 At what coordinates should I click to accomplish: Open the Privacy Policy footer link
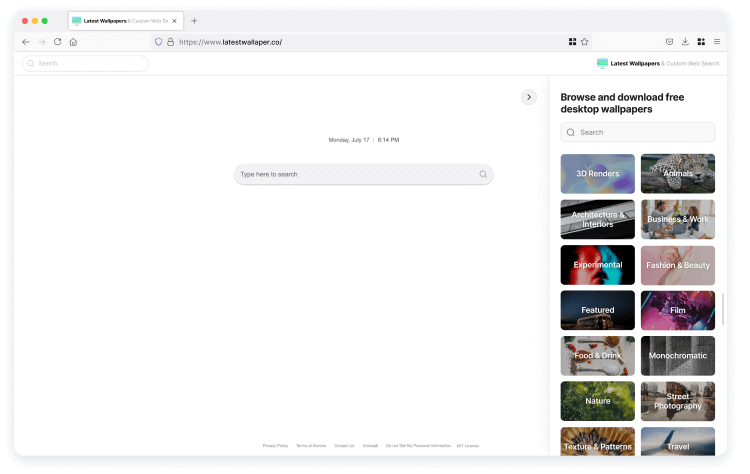click(275, 446)
